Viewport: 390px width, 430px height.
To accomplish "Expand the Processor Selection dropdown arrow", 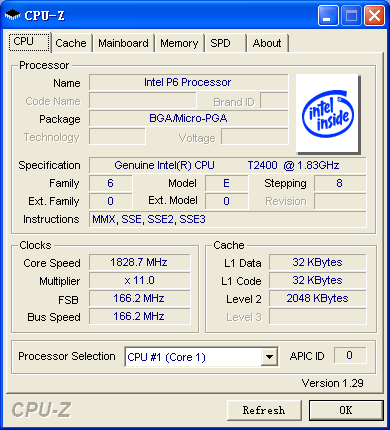I will point(269,357).
